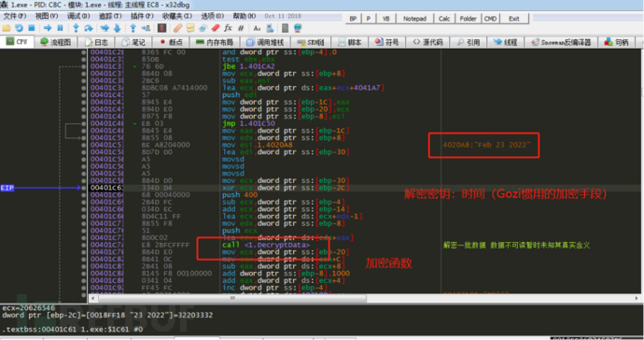Screen dimensions: 644x340
Task: Toggle breakpoint bullet beside call DecryptData line
Action: click(84, 245)
